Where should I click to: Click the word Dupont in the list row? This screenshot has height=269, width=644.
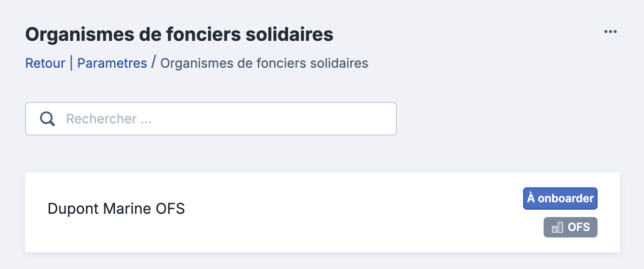73,209
